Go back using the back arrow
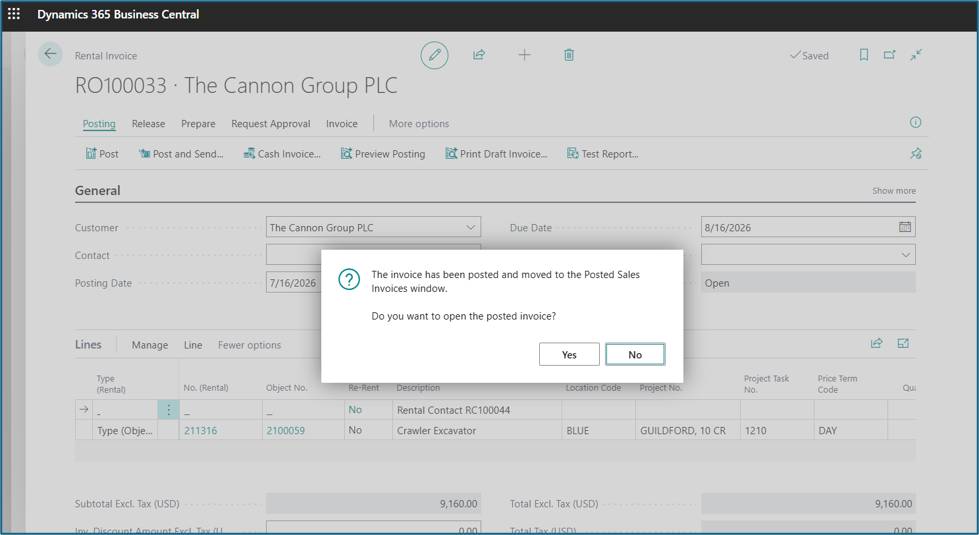Viewport: 979px width, 535px height. click(50, 54)
